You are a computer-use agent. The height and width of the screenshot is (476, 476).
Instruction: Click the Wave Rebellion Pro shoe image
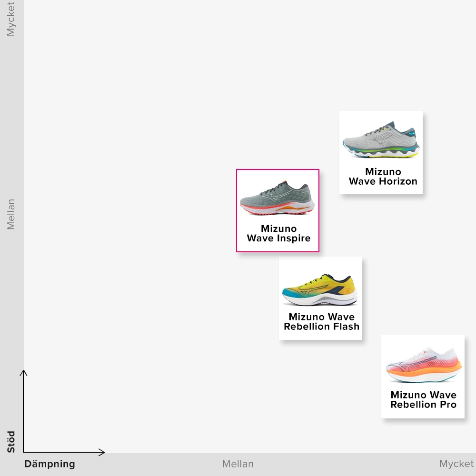tap(423, 366)
